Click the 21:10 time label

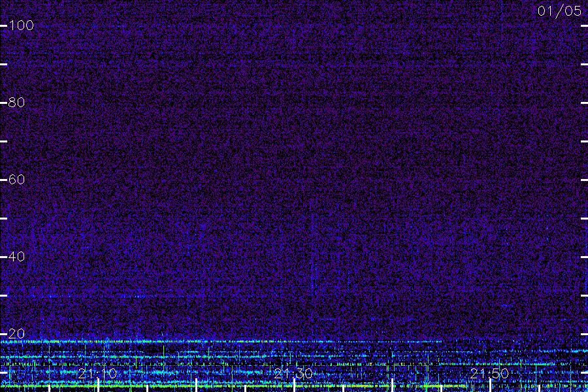[97, 374]
